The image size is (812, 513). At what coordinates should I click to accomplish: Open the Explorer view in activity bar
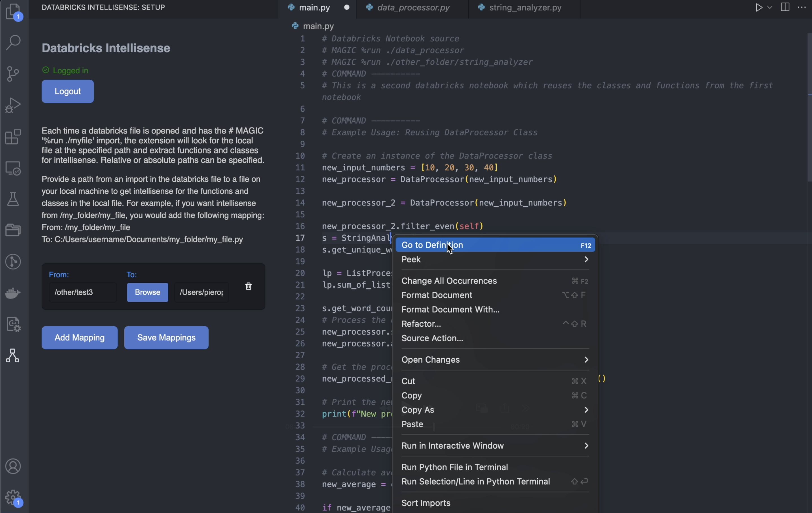pyautogui.click(x=14, y=12)
